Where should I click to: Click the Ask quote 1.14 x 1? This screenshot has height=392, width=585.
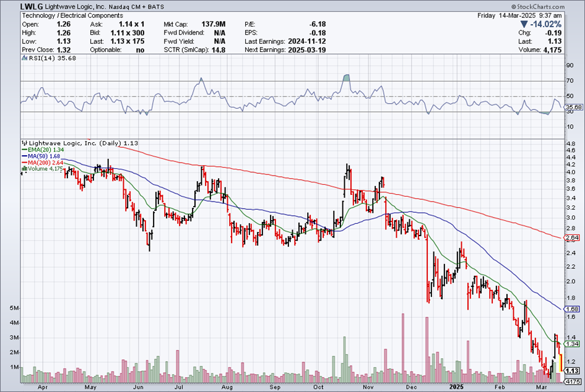pyautogui.click(x=131, y=24)
